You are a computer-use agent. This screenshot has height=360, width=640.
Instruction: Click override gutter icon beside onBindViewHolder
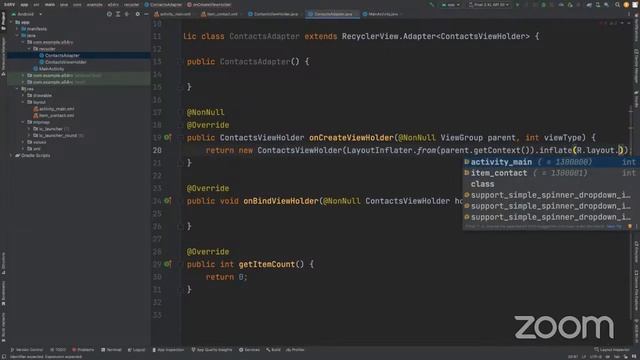pyautogui.click(x=167, y=201)
